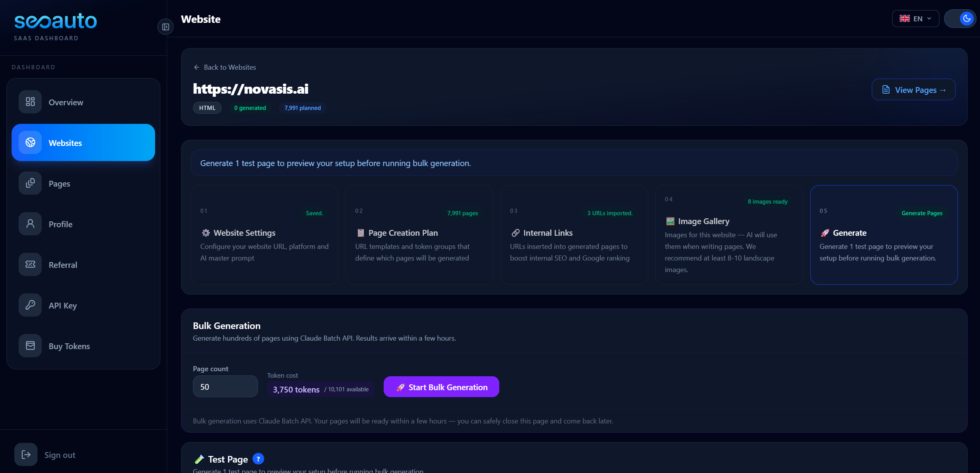Click the Bulk Generation heading
The image size is (980, 473).
(x=227, y=326)
